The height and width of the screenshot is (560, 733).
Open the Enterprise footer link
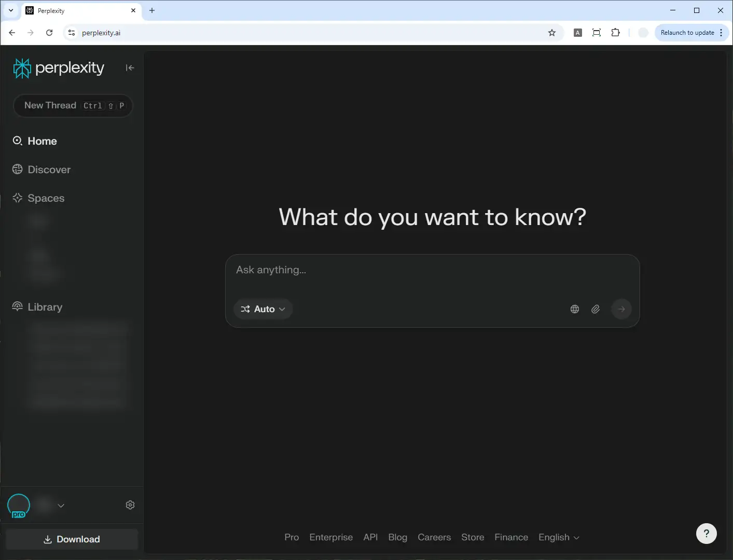click(x=331, y=538)
